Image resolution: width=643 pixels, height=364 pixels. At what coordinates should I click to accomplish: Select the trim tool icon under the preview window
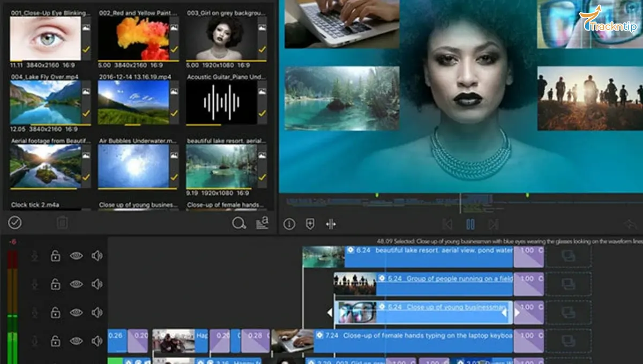331,225
